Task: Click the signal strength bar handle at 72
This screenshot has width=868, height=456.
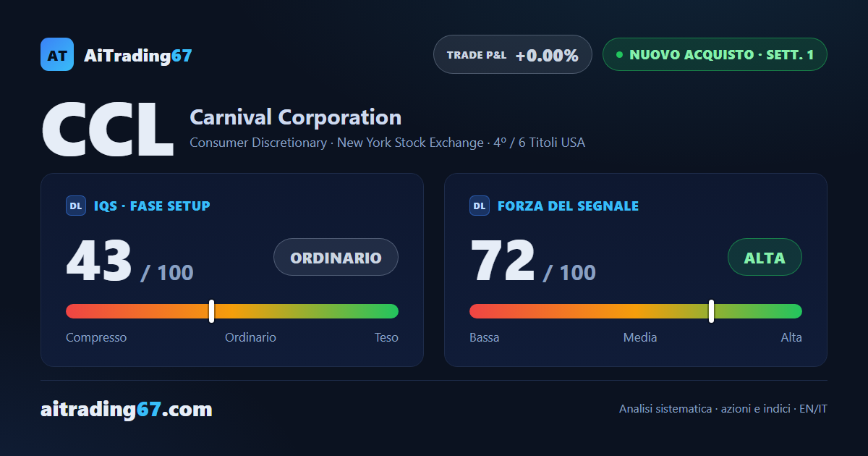Action: 711,311
